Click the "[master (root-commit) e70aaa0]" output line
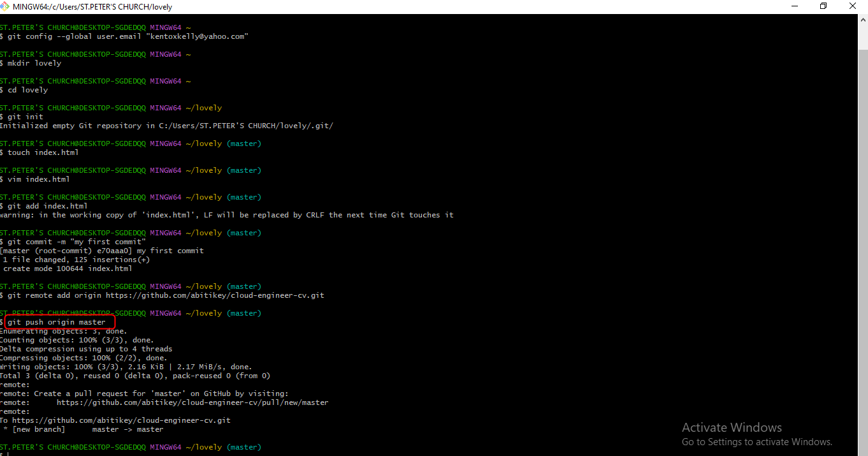Screen dimensions: 868x456 coord(102,251)
